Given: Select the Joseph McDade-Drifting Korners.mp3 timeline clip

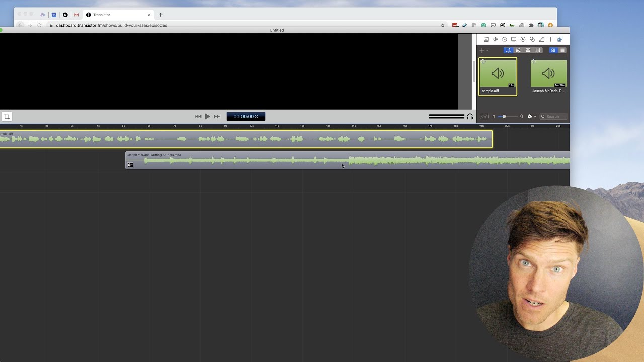Looking at the screenshot, I should pos(347,160).
